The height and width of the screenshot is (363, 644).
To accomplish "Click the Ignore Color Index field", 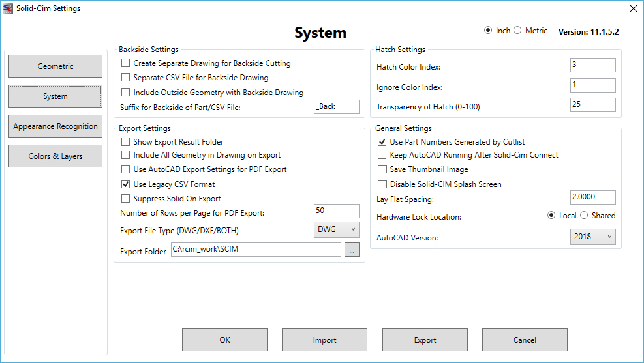I will pyautogui.click(x=592, y=85).
